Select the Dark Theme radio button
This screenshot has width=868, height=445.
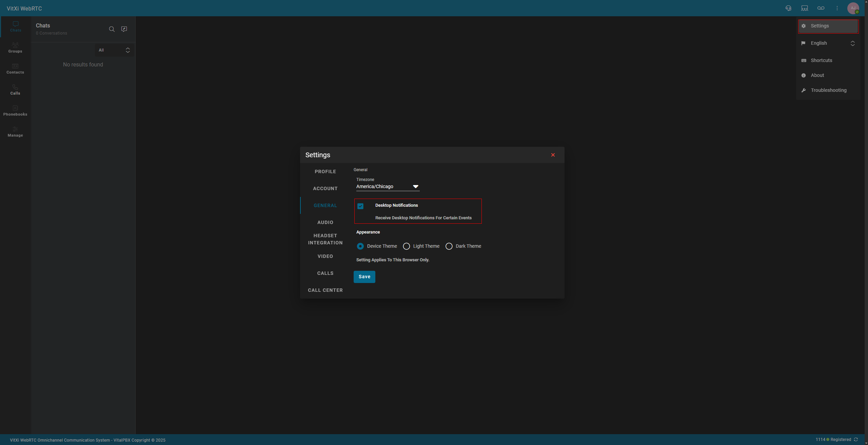tap(449, 246)
